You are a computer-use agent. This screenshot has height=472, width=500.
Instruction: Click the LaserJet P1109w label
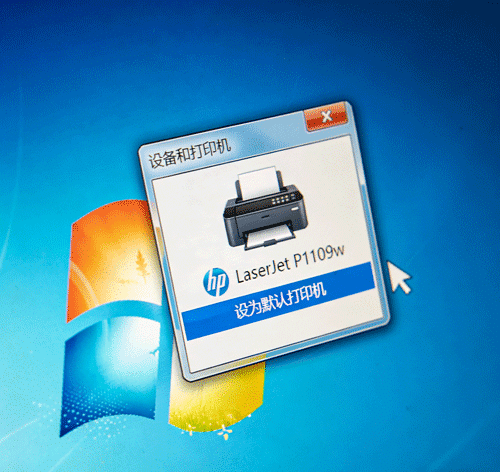pos(290,264)
